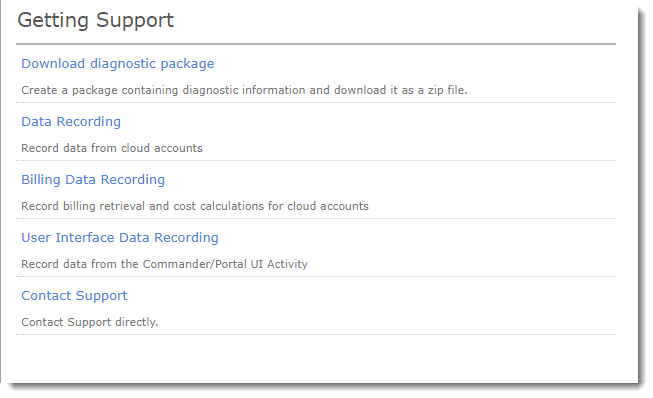Open the User Interface Data Recording link

[x=120, y=238]
